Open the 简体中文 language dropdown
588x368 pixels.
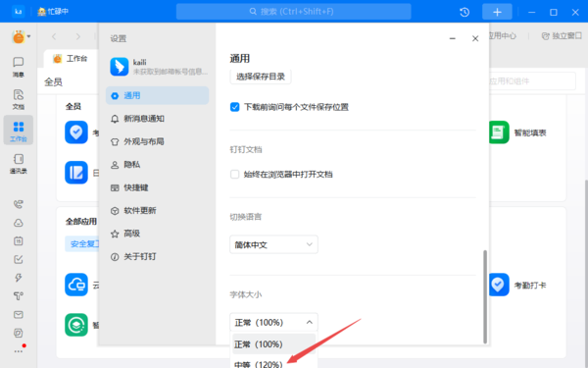[273, 244]
